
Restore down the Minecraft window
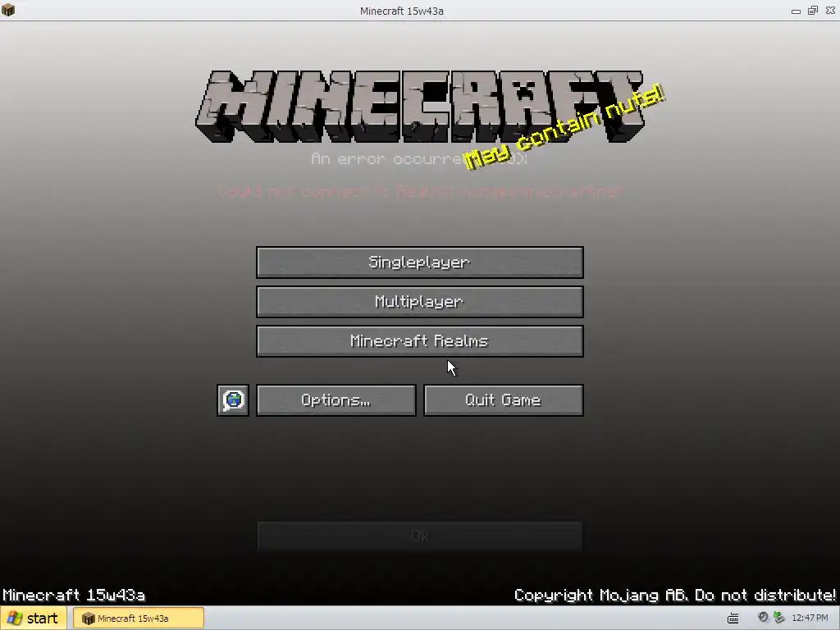(813, 11)
